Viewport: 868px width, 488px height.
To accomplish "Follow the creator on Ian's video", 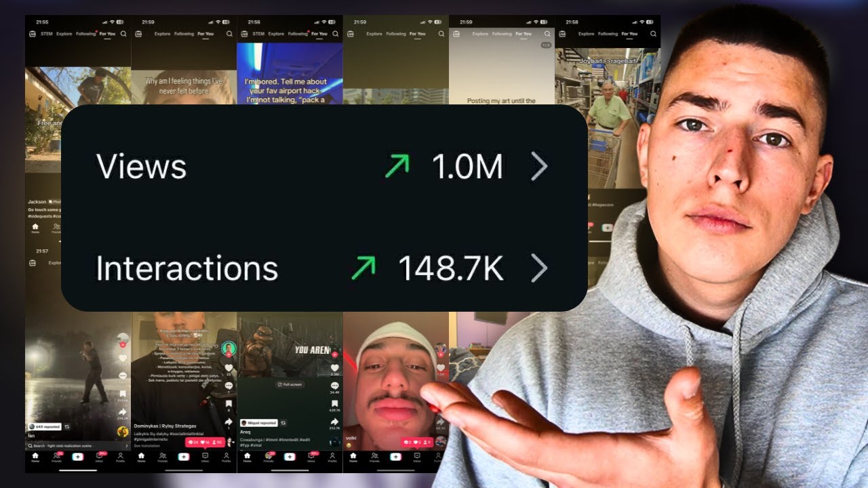I will [123, 344].
